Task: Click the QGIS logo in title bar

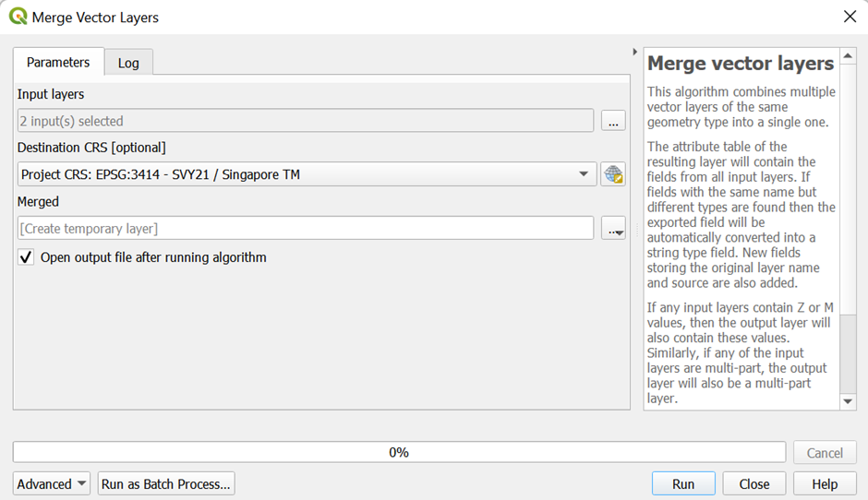Action: tap(18, 17)
